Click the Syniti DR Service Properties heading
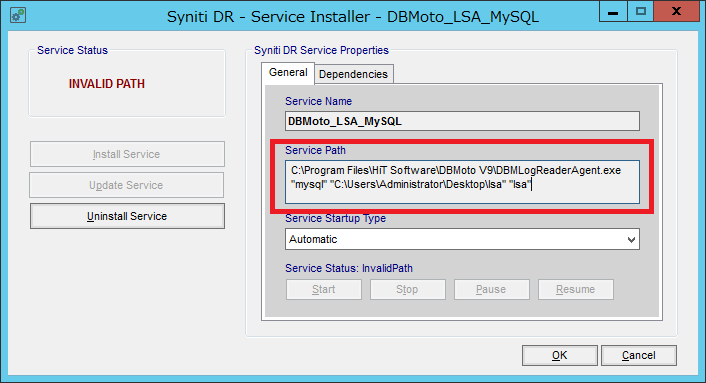The image size is (706, 383). click(321, 50)
